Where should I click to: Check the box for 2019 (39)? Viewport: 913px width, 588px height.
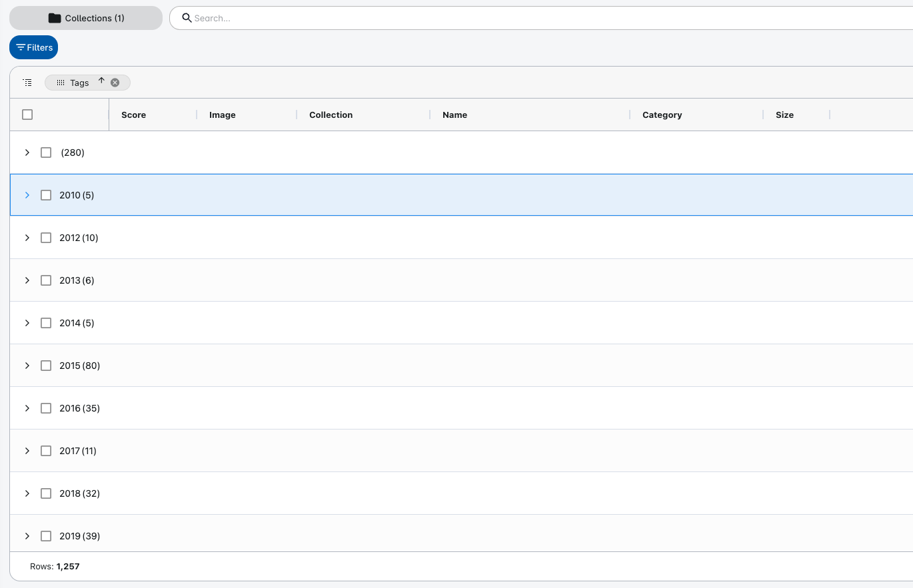(x=46, y=536)
